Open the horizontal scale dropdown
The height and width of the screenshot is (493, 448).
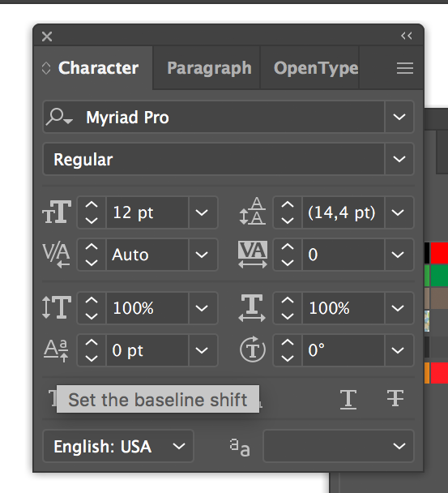click(399, 308)
